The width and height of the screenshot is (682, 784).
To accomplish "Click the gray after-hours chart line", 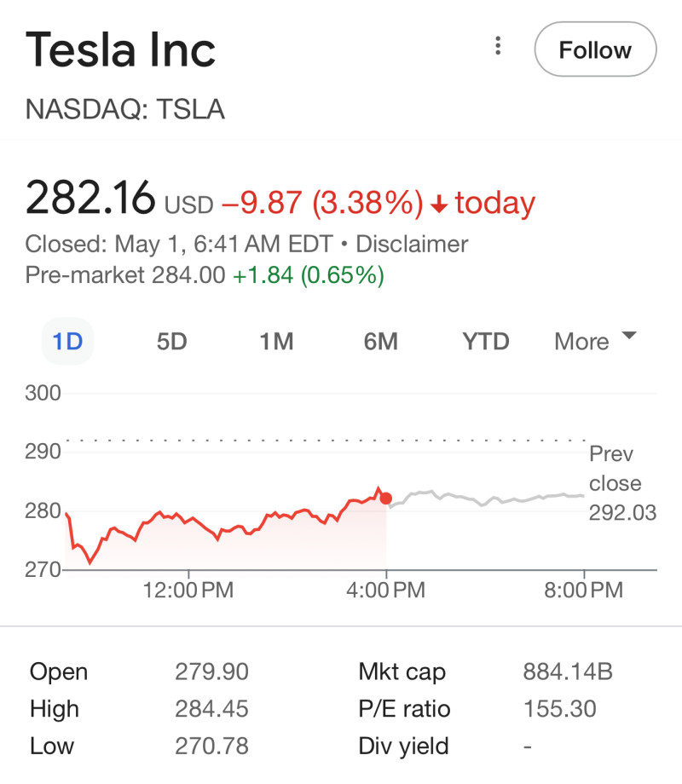I will coord(487,498).
